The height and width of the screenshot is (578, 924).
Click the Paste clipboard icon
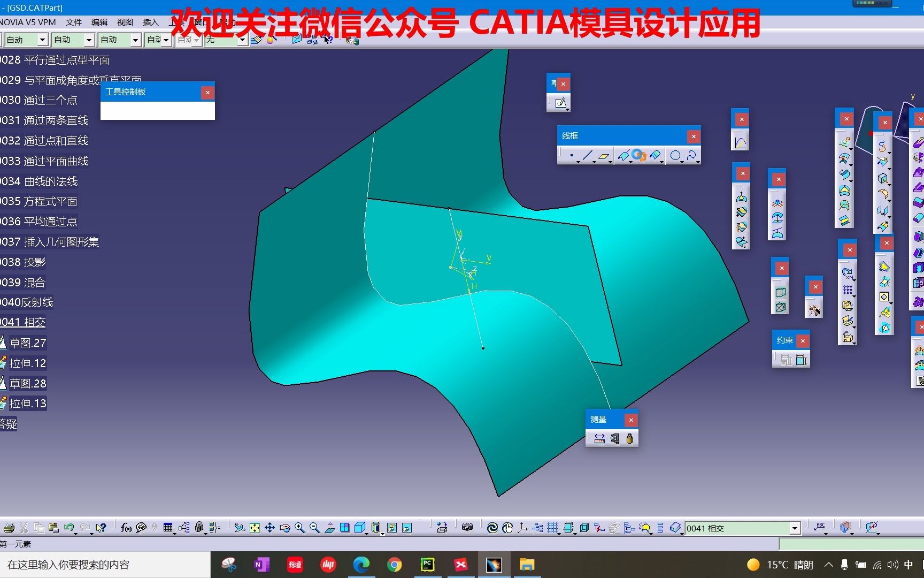[x=53, y=528]
